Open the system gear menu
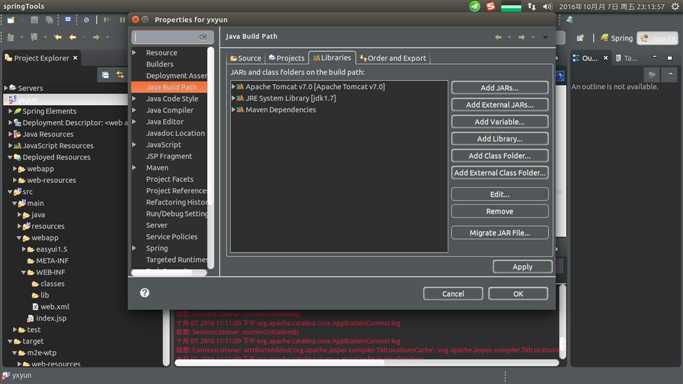Screen dimensions: 683x384 coord(675,7)
